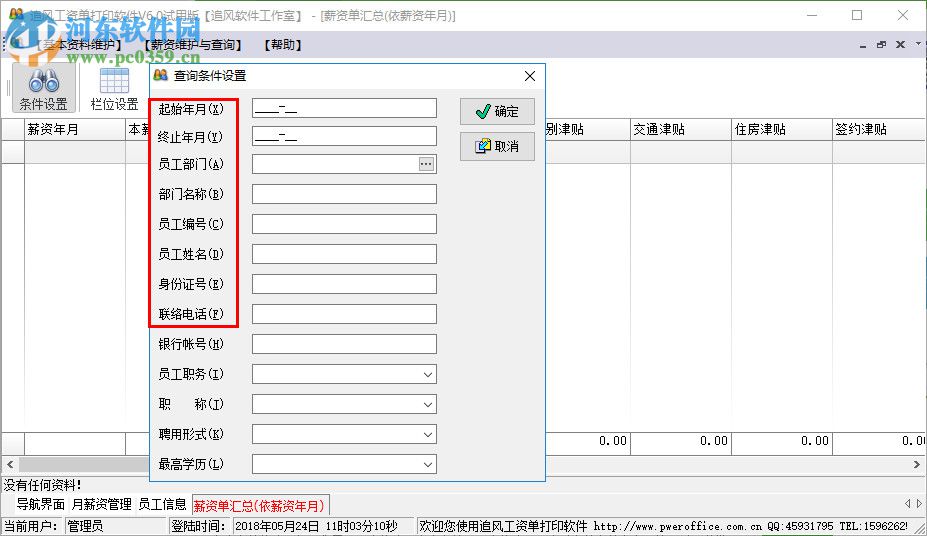This screenshot has width=927, height=536.
Task: Click the 确定 confirm button
Action: coord(497,111)
